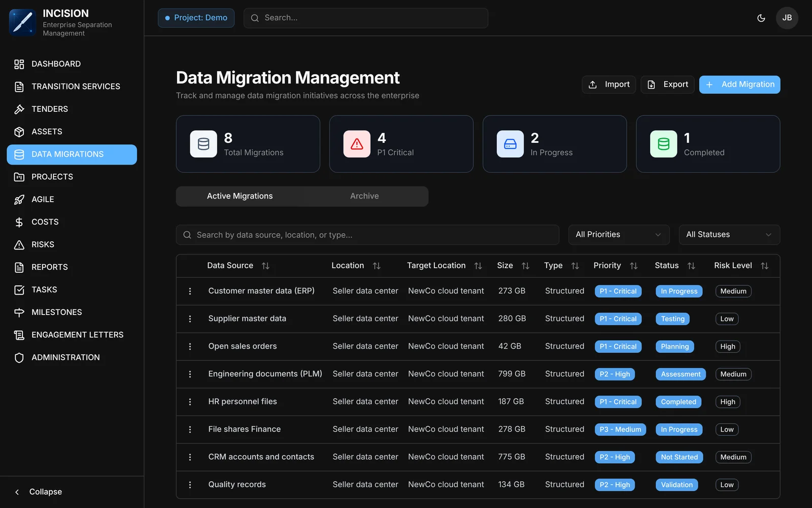The width and height of the screenshot is (812, 508).
Task: Open the Administration section
Action: [x=72, y=358]
